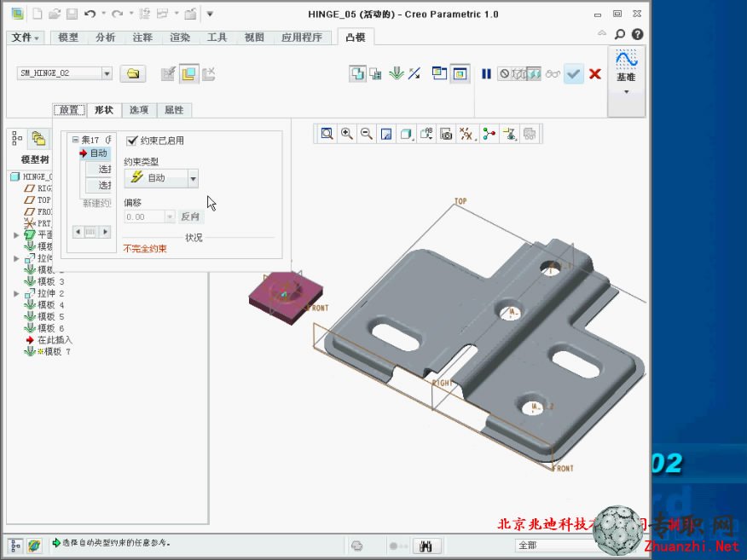Confirm the feature with the check mark
The image size is (747, 560).
tap(574, 74)
